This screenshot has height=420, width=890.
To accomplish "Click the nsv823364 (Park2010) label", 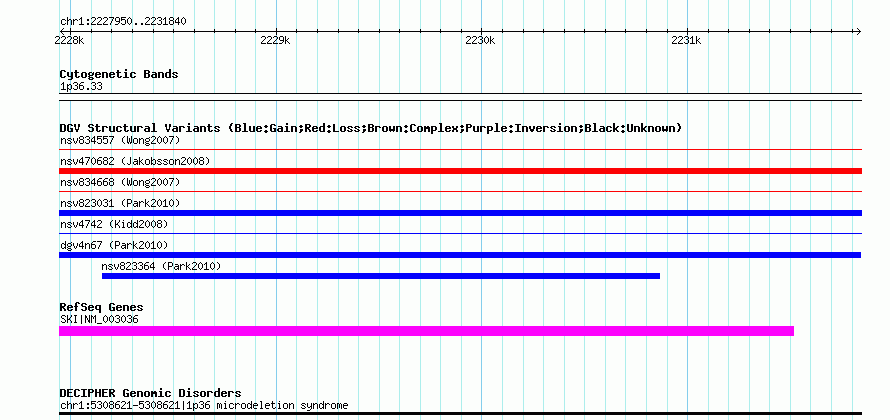I will [161, 266].
